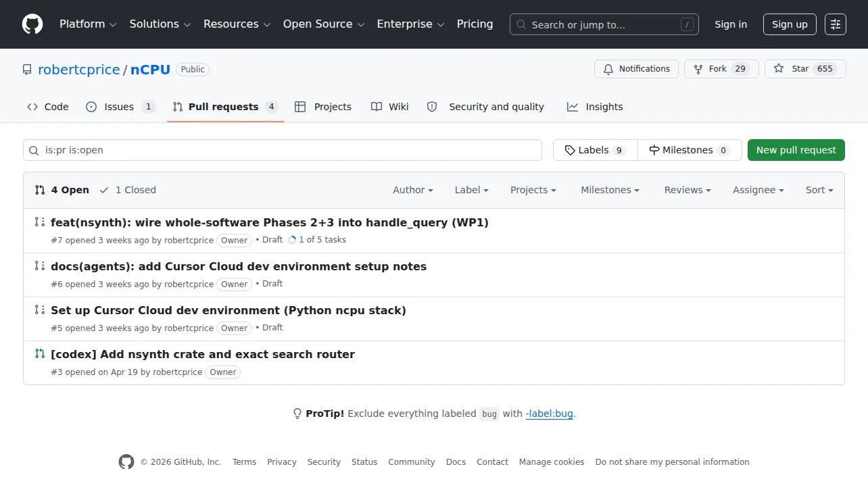Click Manage cookies in footer
The image size is (868, 498).
click(x=552, y=462)
